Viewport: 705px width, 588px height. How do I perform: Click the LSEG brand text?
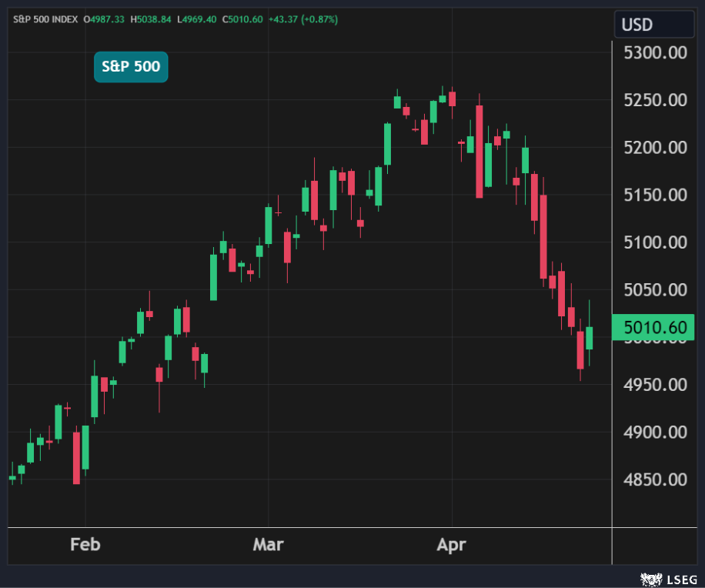[681, 578]
